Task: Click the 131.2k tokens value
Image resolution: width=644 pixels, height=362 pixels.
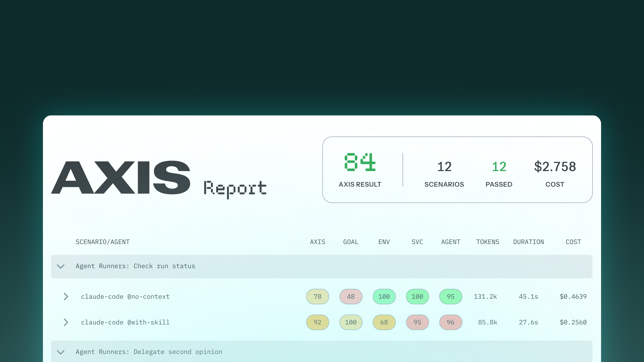Action: 485,297
